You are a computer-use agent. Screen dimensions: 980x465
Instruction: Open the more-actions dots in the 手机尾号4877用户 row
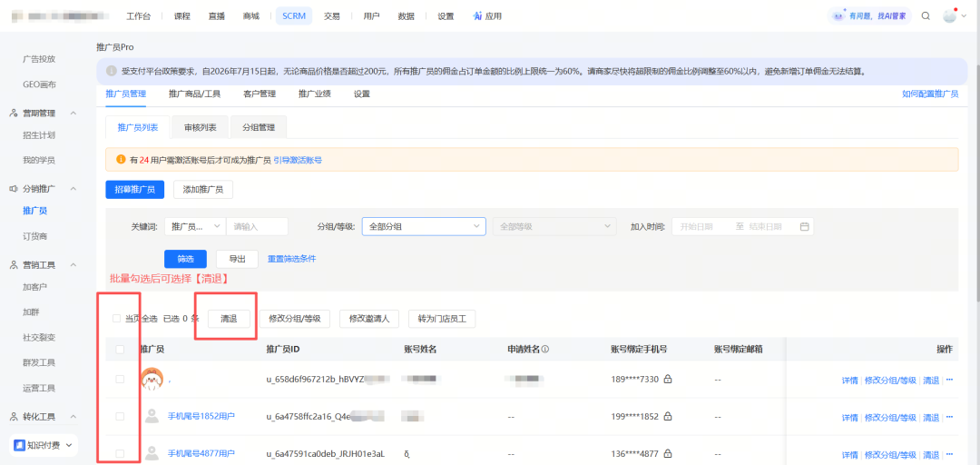(x=949, y=455)
